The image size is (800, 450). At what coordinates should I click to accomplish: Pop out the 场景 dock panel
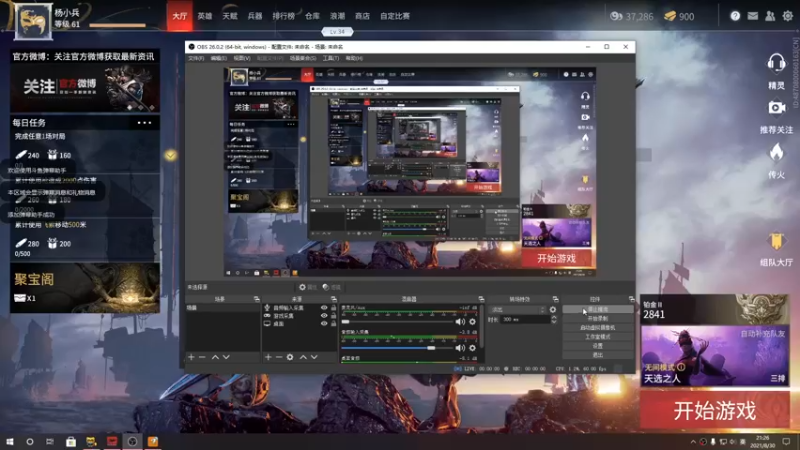pos(257,299)
